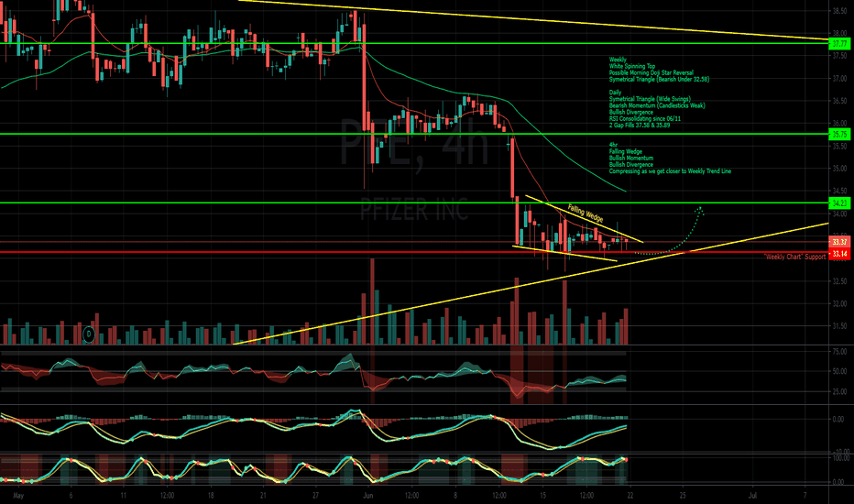Select the green 35.75 price label
This screenshot has width=854, height=504.
click(839, 134)
